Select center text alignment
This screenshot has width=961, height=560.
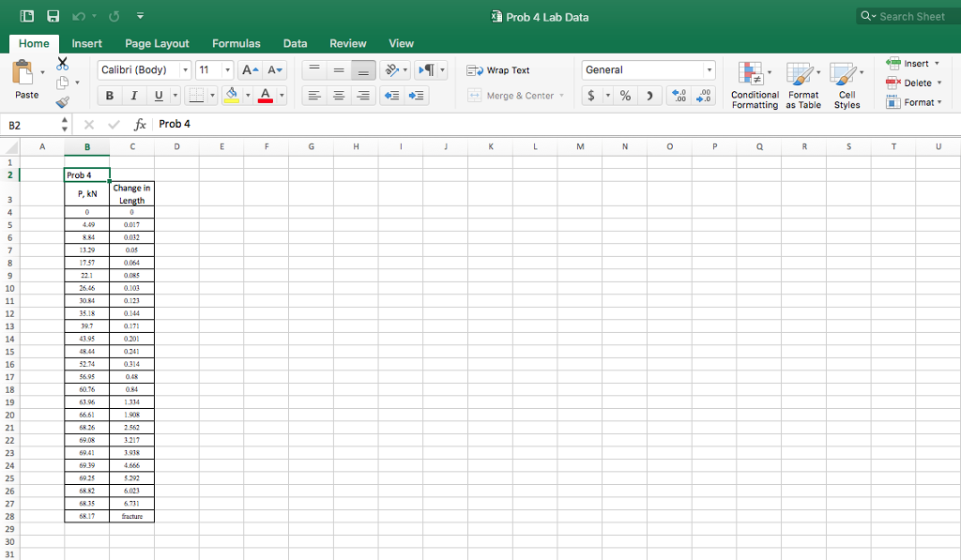(x=339, y=95)
